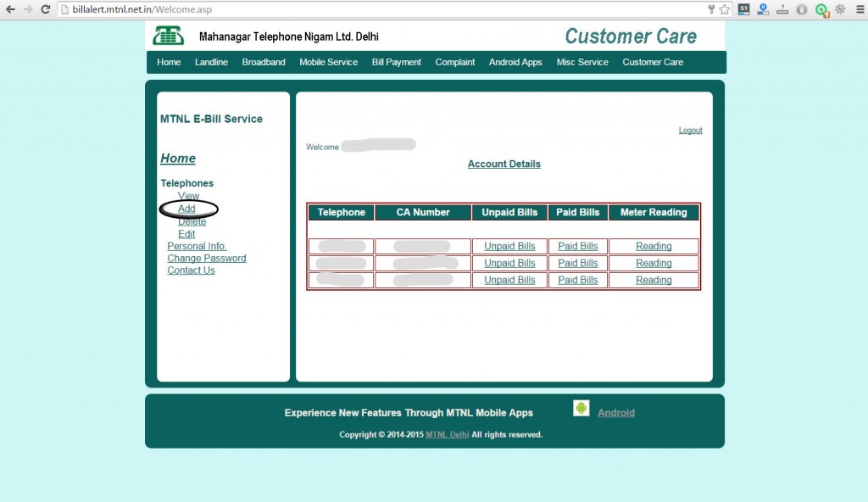Open the Home navigation menu item
Image resolution: width=868 pixels, height=502 pixels.
pyautogui.click(x=169, y=62)
